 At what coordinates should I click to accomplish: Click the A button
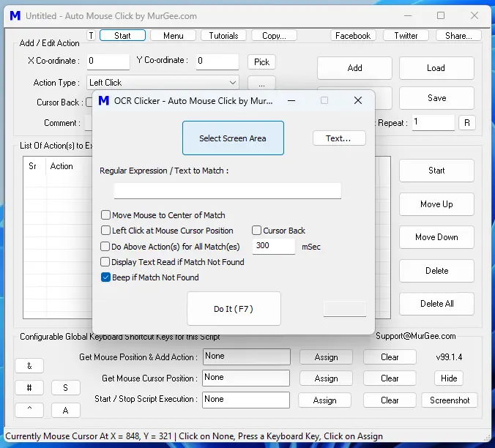point(66,410)
